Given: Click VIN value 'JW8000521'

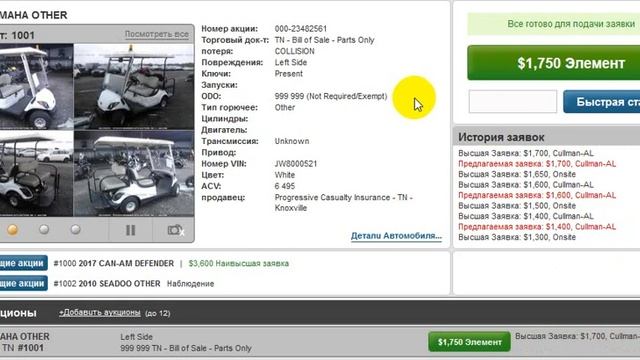Looking at the screenshot, I should 296,164.
